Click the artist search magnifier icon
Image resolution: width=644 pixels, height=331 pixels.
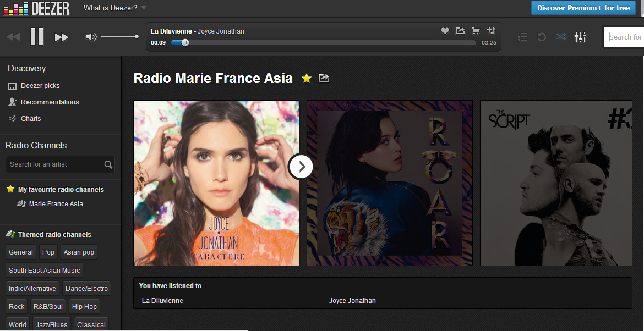coord(108,164)
